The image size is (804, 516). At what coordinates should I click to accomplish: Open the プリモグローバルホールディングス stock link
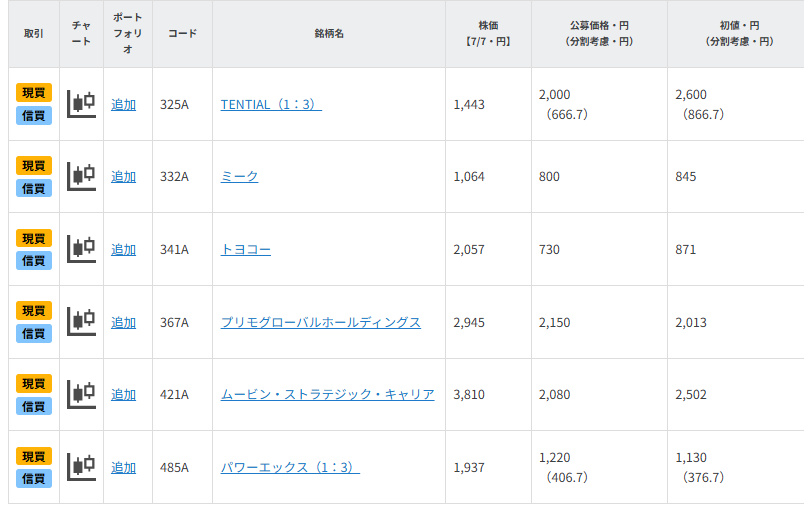(320, 323)
